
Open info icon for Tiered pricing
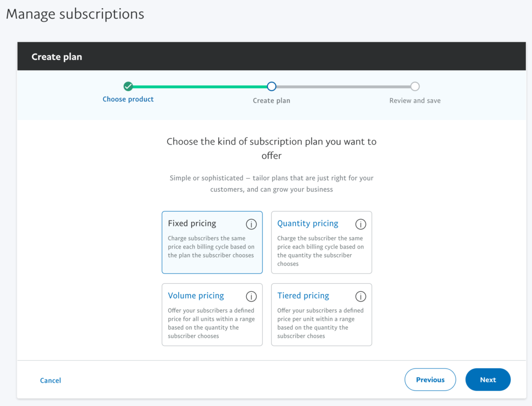pos(361,296)
